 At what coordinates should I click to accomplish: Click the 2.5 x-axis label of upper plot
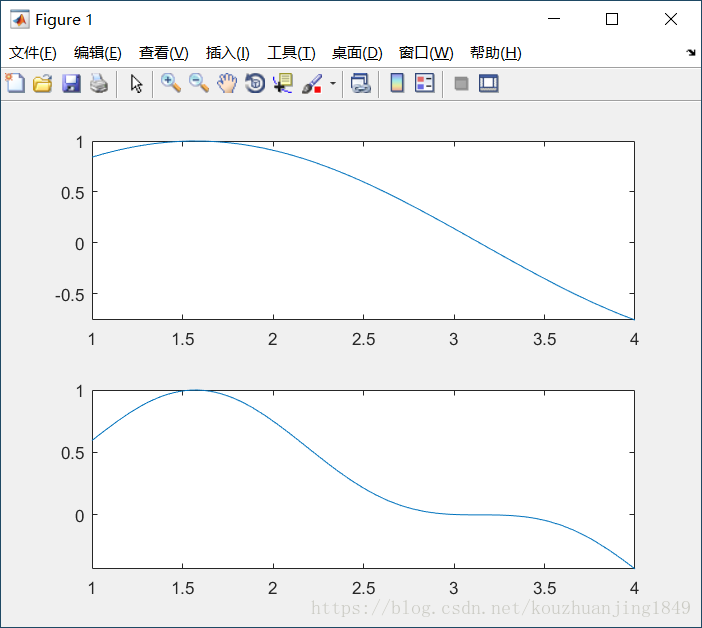pos(363,339)
